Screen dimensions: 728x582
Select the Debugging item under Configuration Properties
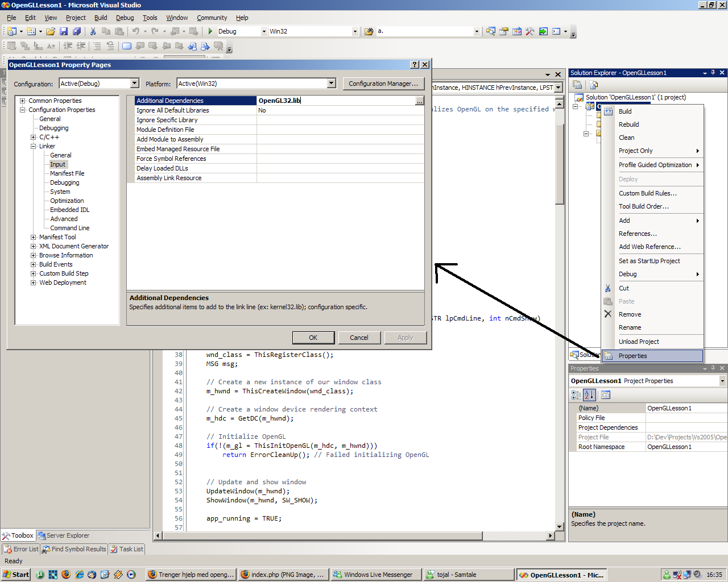[x=54, y=128]
